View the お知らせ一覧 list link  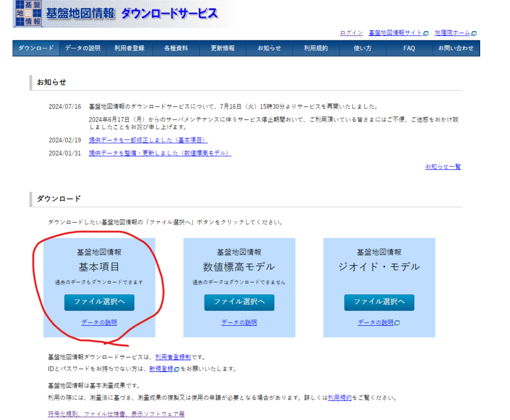tap(443, 167)
